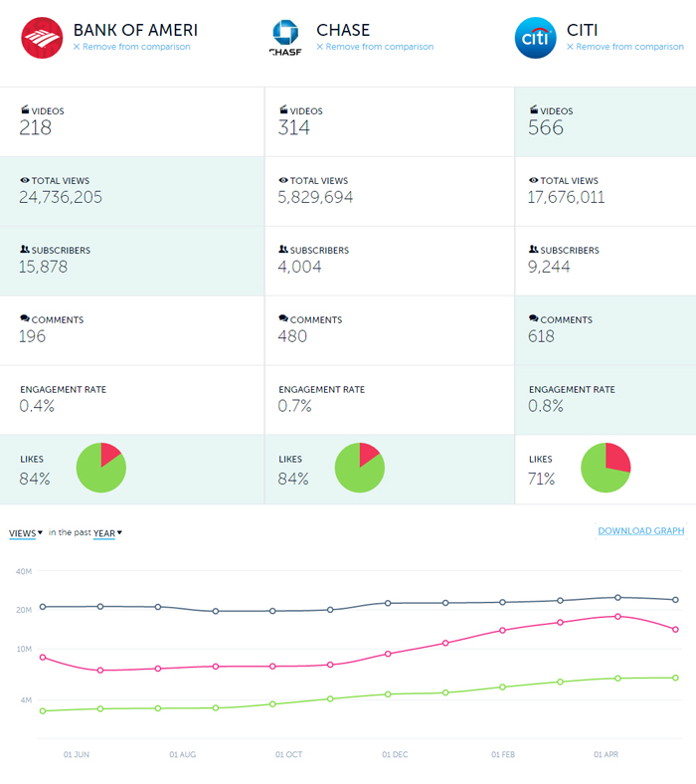696x784 pixels.
Task: Click Citi likes pie chart
Action: [606, 468]
